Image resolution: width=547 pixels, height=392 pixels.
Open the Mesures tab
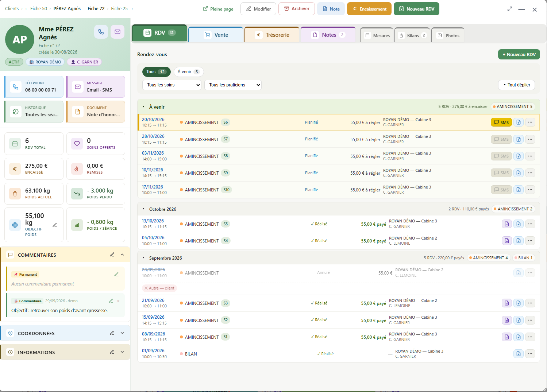(x=377, y=35)
